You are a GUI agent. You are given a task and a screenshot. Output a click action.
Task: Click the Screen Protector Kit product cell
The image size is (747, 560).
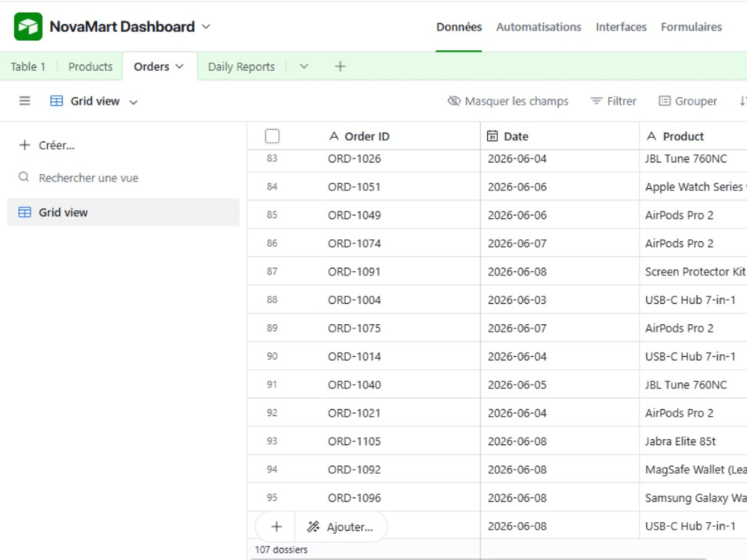click(694, 272)
